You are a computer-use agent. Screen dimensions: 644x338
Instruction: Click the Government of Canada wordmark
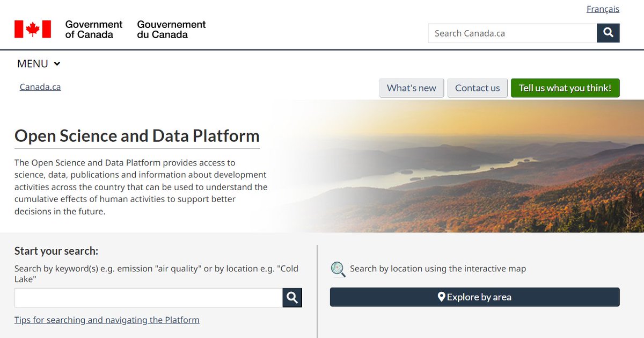94,30
